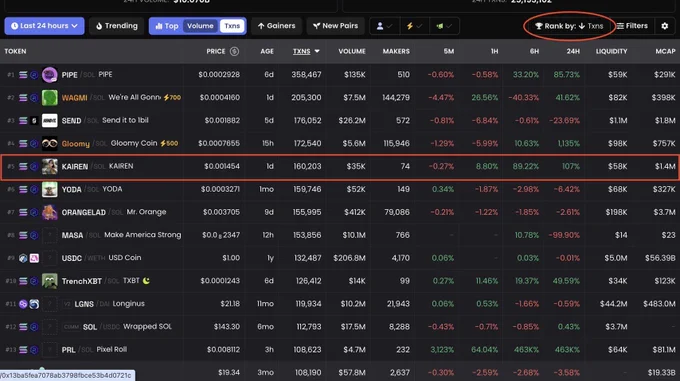
Task: Click the pink DEX icon in USDC row
Action: coord(34,258)
